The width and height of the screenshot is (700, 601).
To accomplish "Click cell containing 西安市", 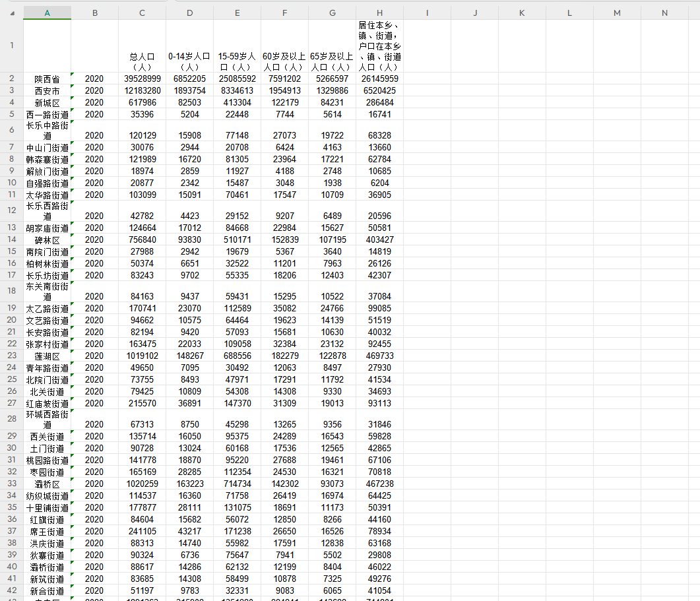I will tap(48, 90).
